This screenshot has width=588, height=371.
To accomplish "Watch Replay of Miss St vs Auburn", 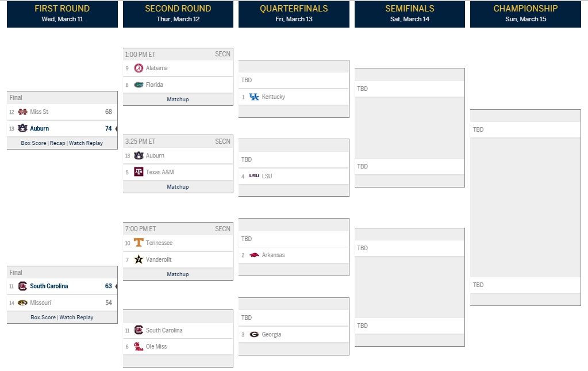I will [x=86, y=143].
